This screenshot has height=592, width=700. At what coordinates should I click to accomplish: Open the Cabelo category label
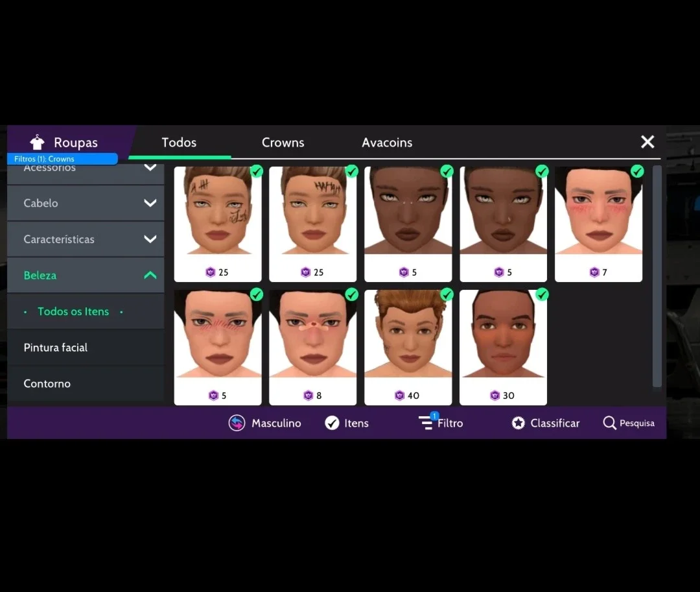coord(41,203)
